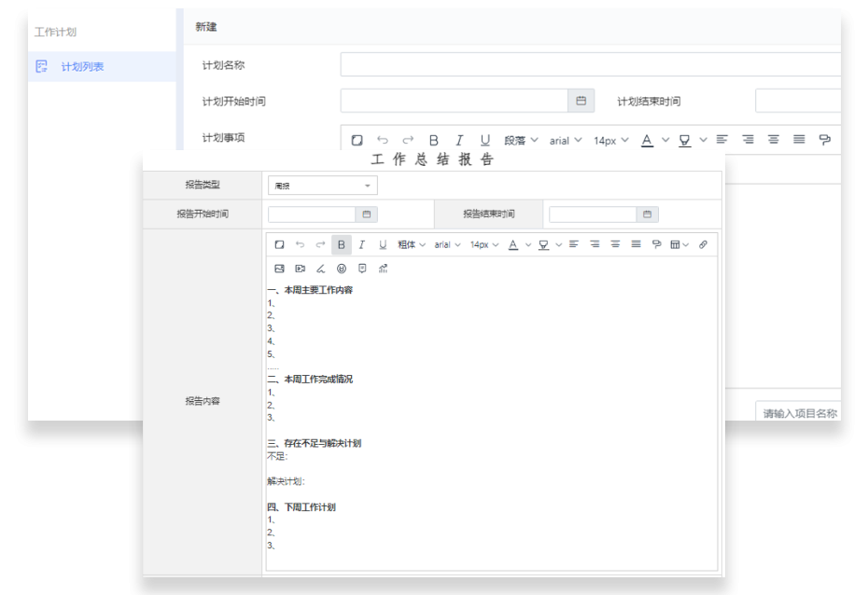Insert a hyperlink in the report editor
This screenshot has height=595, width=868.
click(703, 244)
